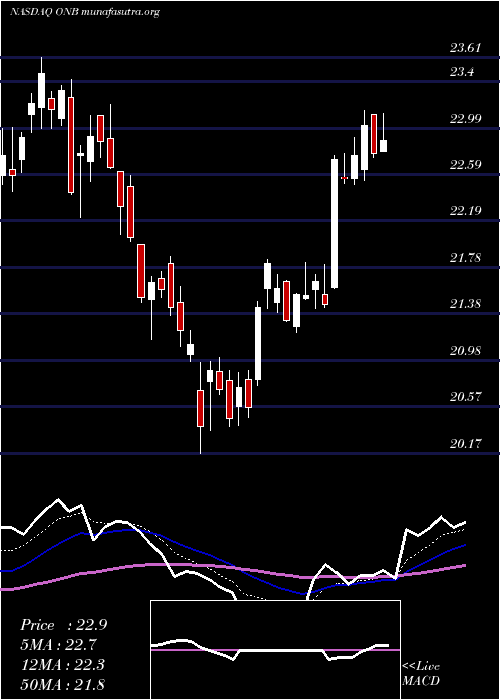Image resolution: width=500 pixels, height=700 pixels.
Task: Select the 22.99 price level label
Action: 466,119
